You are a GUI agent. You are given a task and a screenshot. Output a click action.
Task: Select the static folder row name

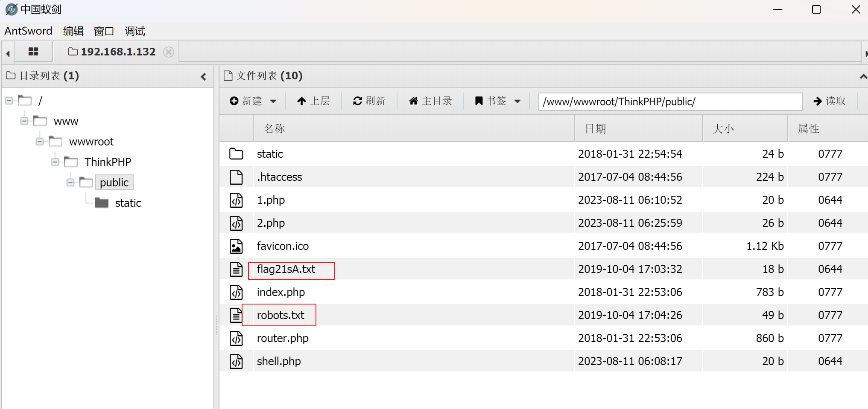[270, 154]
